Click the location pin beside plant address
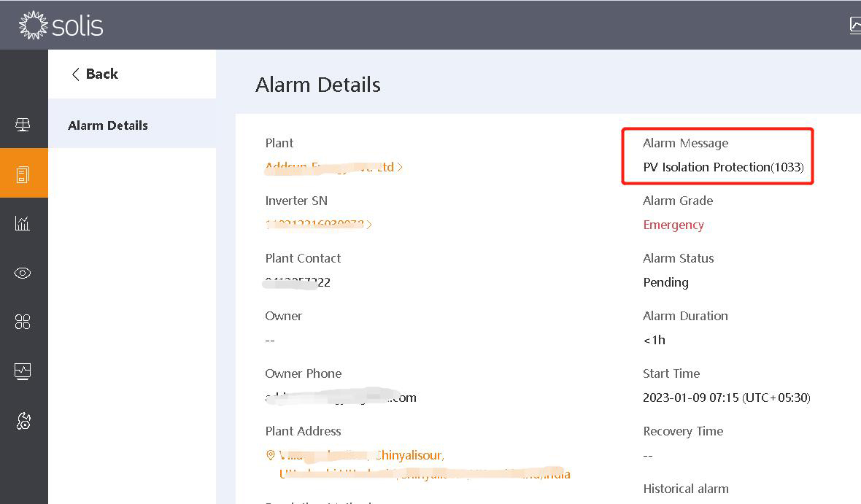861x504 pixels. point(270,455)
